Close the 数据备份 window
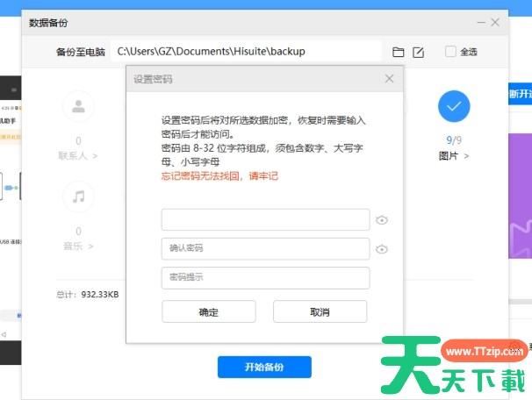This screenshot has height=400, width=532. [x=495, y=23]
